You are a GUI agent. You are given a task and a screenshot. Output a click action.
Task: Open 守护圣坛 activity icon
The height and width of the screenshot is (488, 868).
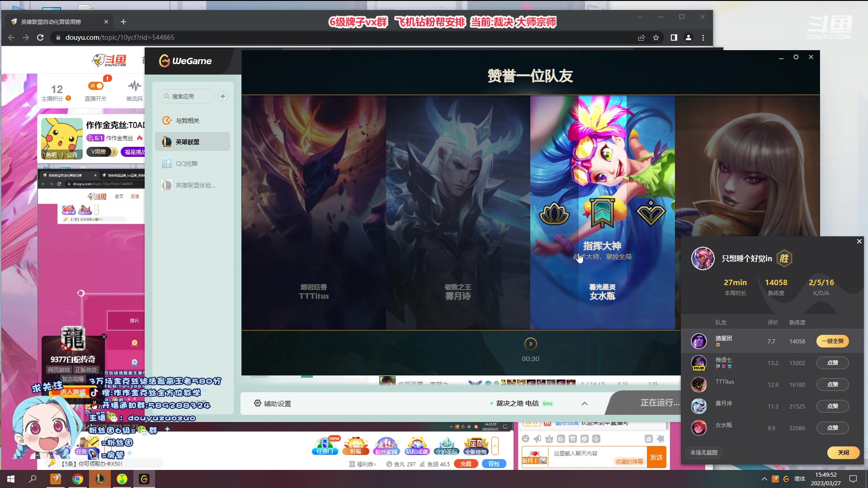(x=447, y=446)
